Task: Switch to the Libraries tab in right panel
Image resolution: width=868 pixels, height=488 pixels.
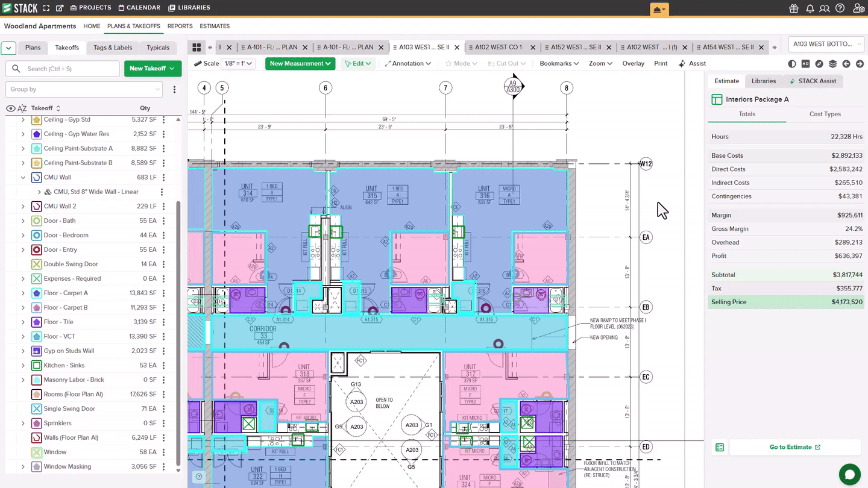Action: pos(764,81)
